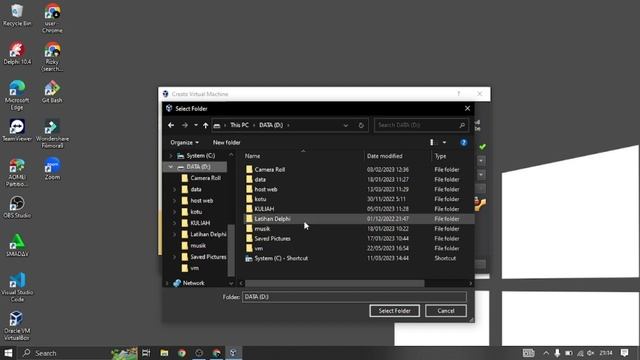The height and width of the screenshot is (360, 640).
Task: Click the Cancel button
Action: [446, 311]
